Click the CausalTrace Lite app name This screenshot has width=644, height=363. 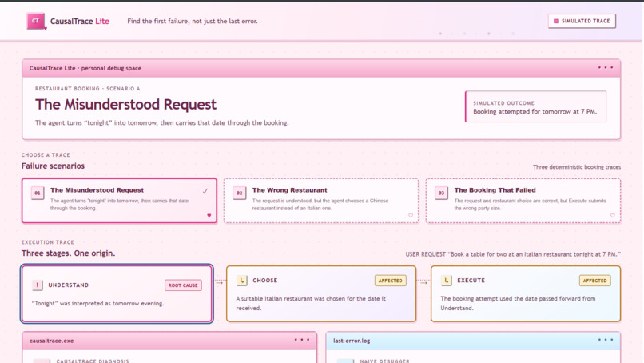(x=80, y=22)
